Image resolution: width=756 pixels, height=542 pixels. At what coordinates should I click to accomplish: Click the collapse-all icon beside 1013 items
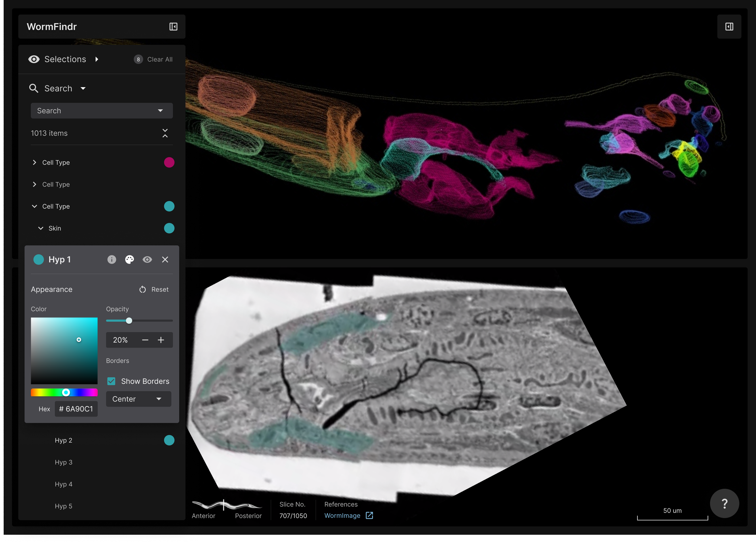[x=165, y=133]
